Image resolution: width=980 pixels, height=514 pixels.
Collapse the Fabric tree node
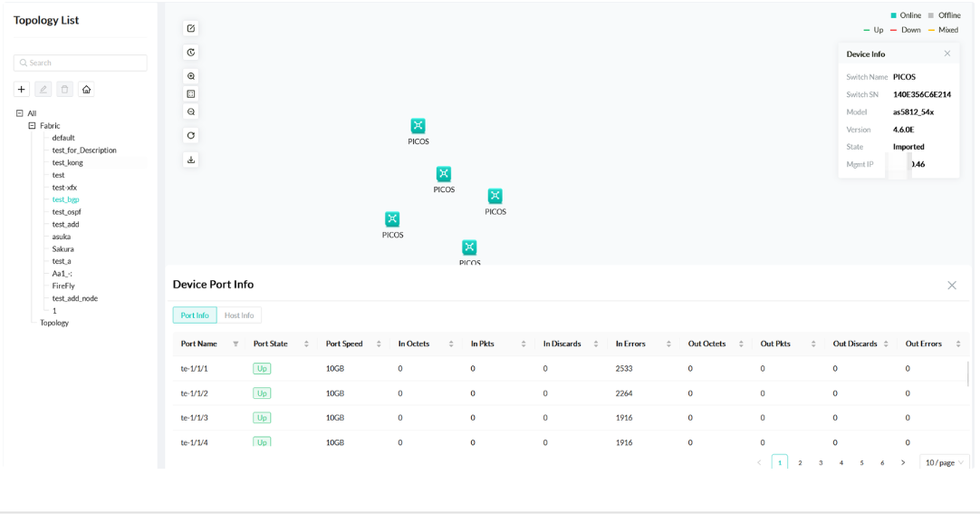[32, 126]
